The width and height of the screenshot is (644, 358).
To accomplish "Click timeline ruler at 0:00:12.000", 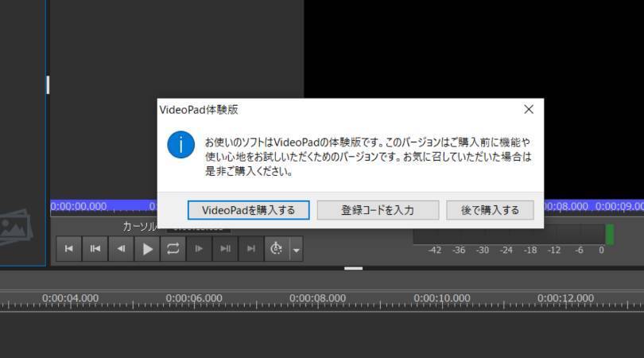I will point(565,298).
